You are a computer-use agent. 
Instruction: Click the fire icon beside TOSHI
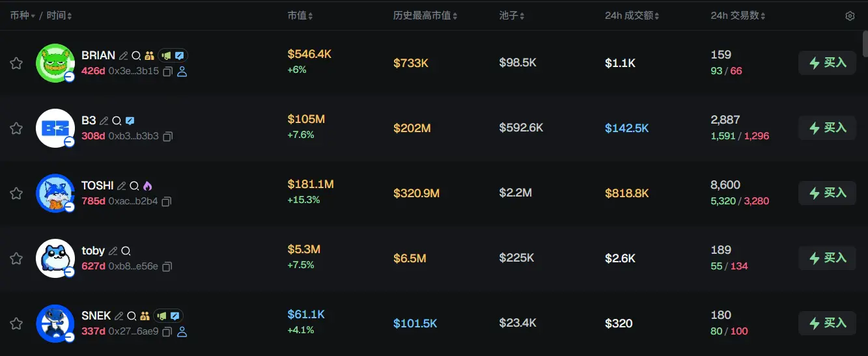pyautogui.click(x=148, y=185)
